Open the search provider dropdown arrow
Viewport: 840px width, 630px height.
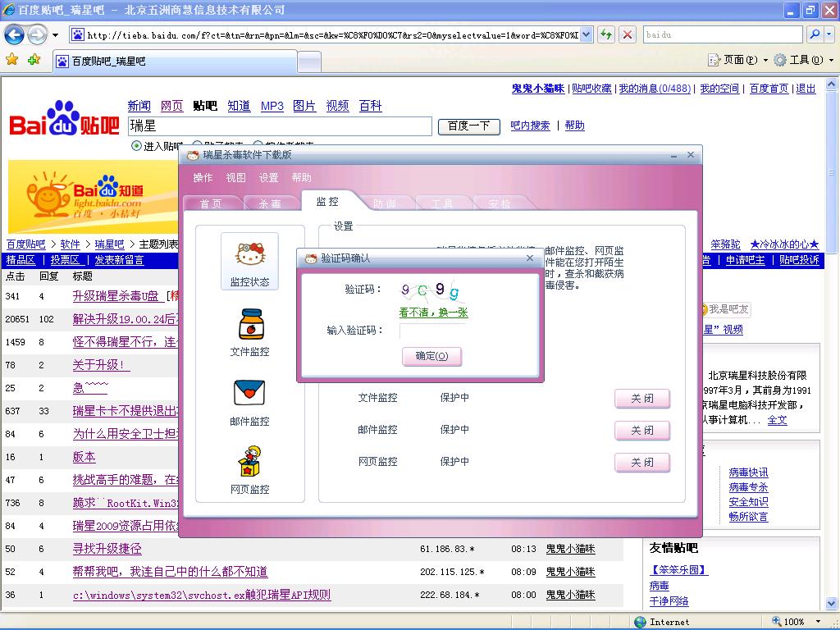pyautogui.click(x=830, y=34)
